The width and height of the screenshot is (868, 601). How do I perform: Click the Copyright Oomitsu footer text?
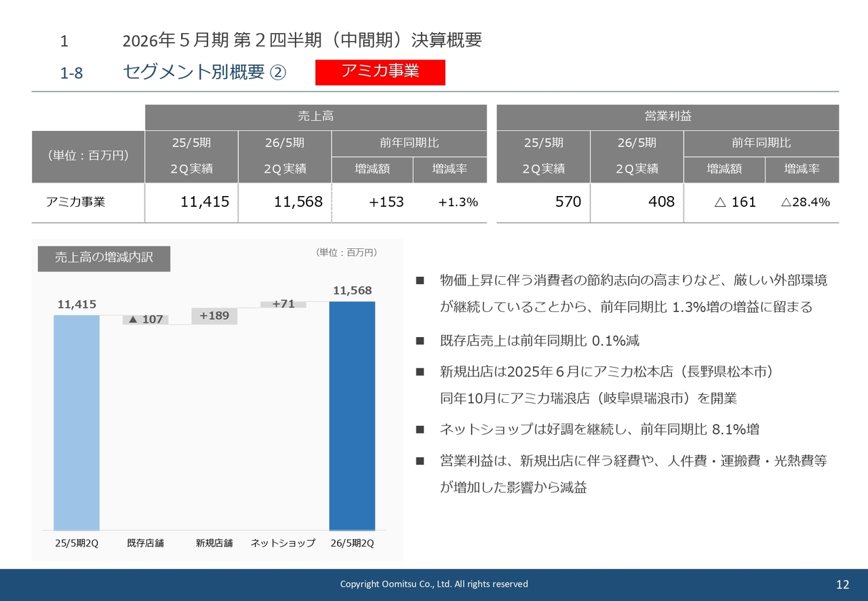click(434, 584)
